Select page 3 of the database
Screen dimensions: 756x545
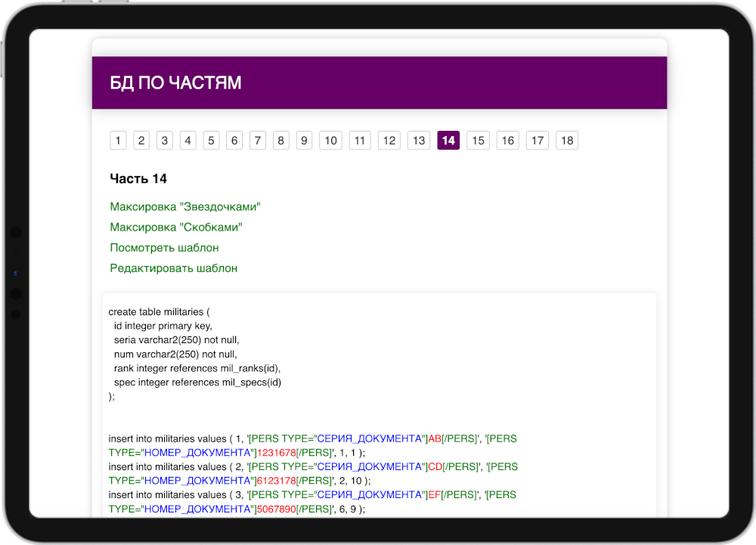coord(165,141)
